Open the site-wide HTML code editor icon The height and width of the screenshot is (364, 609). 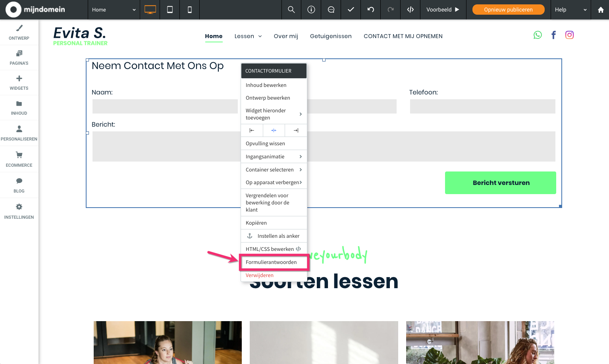[x=410, y=10]
